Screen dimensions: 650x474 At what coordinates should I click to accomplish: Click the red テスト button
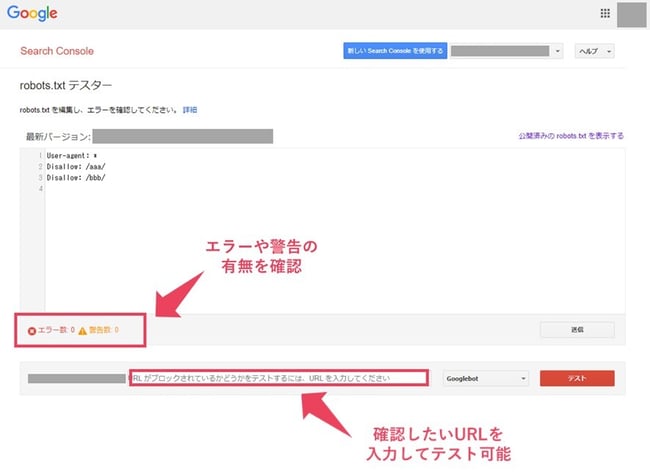[577, 378]
